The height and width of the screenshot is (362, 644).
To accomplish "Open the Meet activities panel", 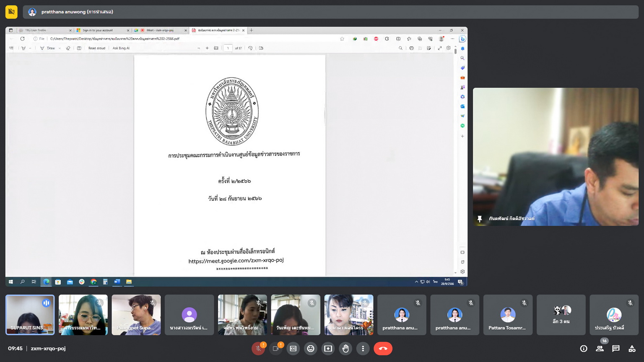I will (632, 349).
